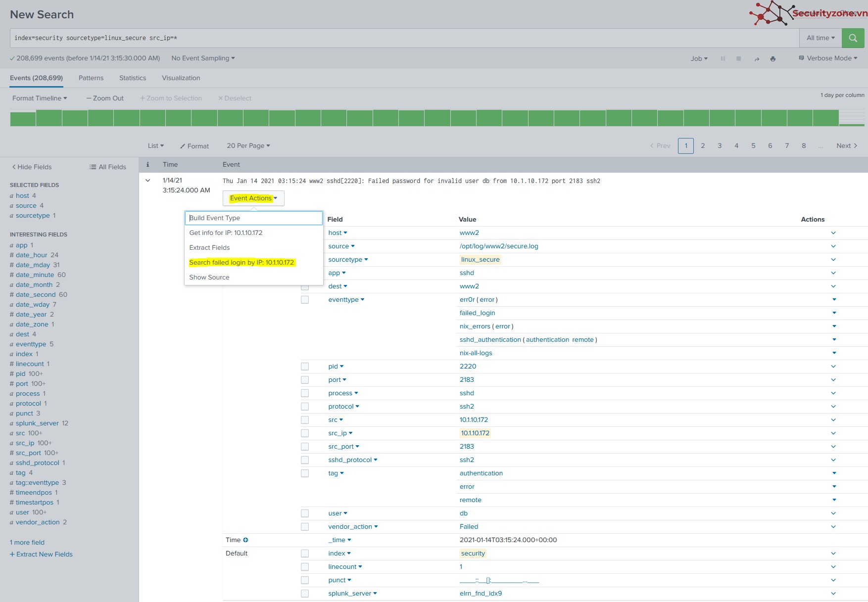This screenshot has width=868, height=602.
Task: Open actions arrow for vendor_action Failed
Action: point(833,527)
